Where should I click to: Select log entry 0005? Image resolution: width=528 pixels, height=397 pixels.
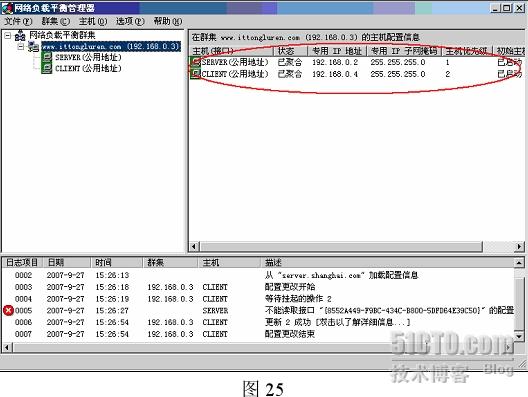click(x=258, y=310)
